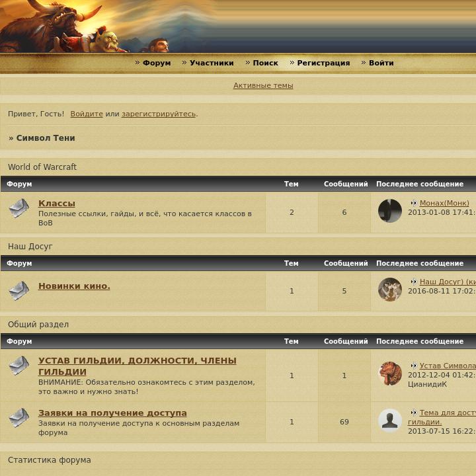The height and width of the screenshot is (476, 476).
Task: Click the date 2016-08-11 17:02
Action: pyautogui.click(x=442, y=291)
